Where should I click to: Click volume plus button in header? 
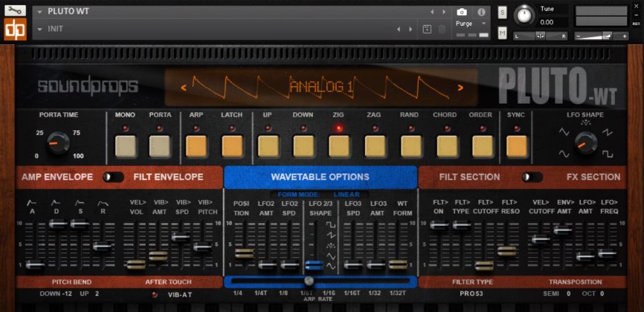click(625, 36)
